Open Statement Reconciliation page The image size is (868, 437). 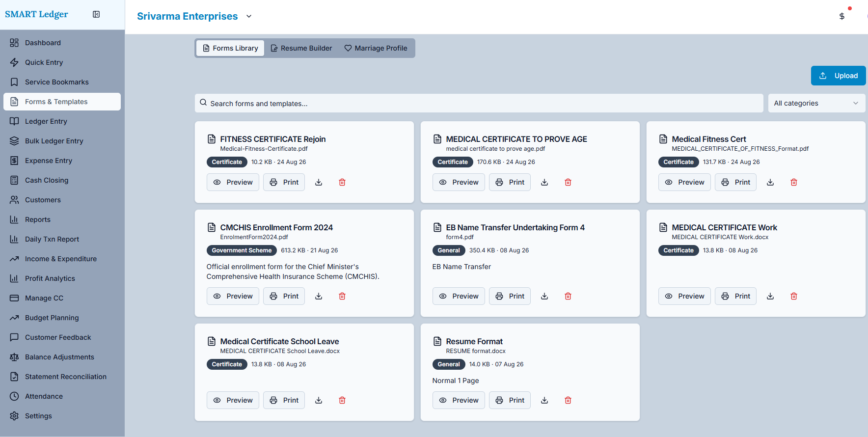pyautogui.click(x=62, y=377)
